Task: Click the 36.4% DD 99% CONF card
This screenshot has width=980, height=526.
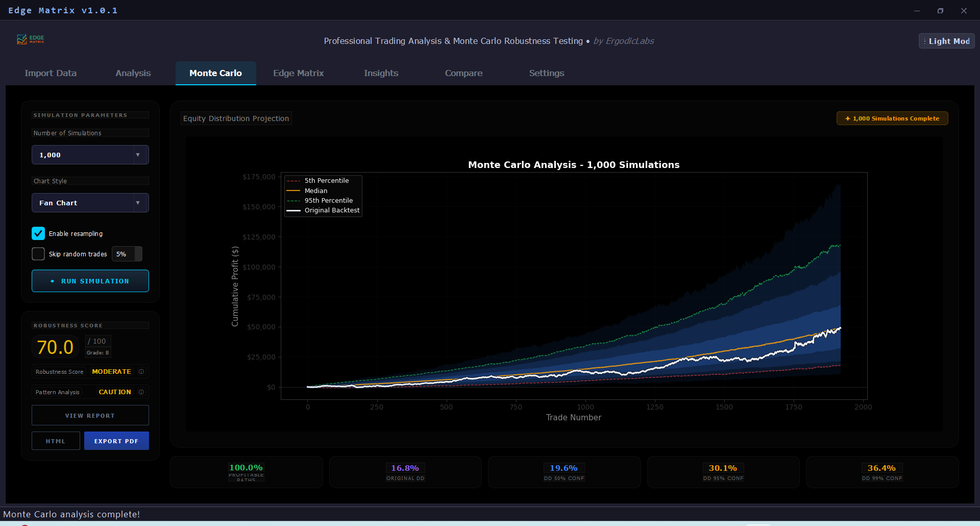Action: pyautogui.click(x=882, y=472)
